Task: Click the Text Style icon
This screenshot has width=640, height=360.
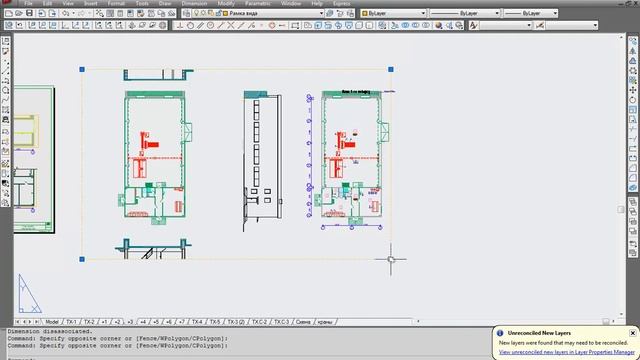Action: click(473, 25)
